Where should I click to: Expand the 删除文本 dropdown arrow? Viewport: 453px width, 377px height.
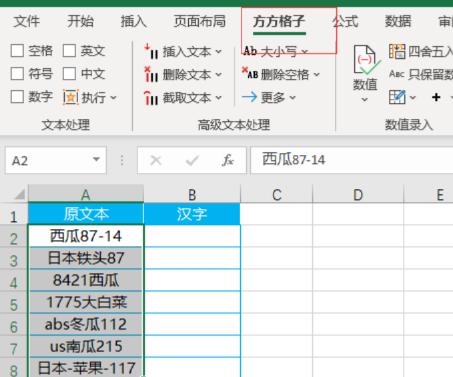pos(218,75)
